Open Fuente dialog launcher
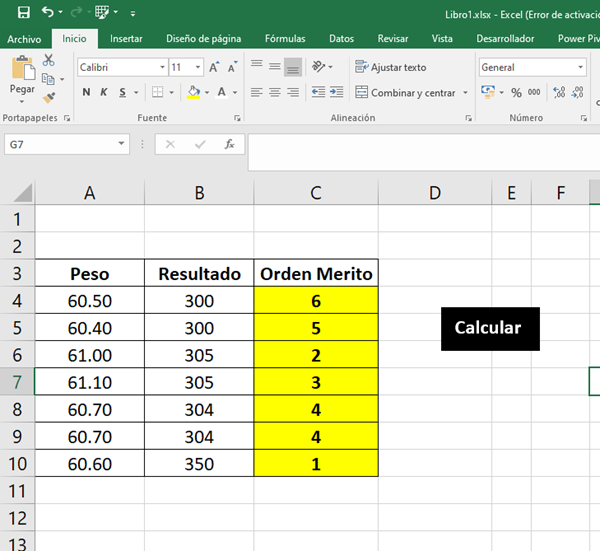The image size is (600, 551). click(237, 118)
